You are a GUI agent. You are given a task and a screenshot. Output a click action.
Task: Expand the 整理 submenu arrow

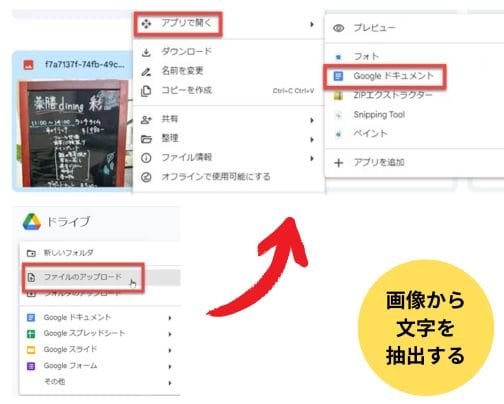point(312,139)
